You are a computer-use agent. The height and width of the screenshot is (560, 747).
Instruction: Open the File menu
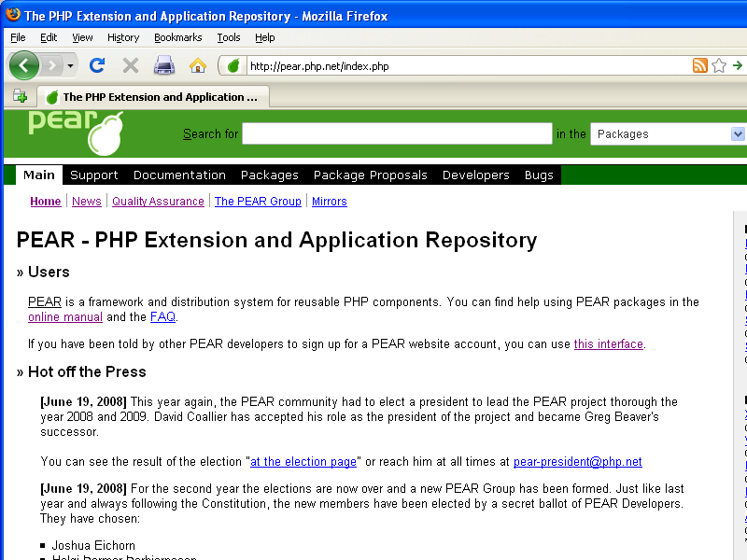[18, 37]
